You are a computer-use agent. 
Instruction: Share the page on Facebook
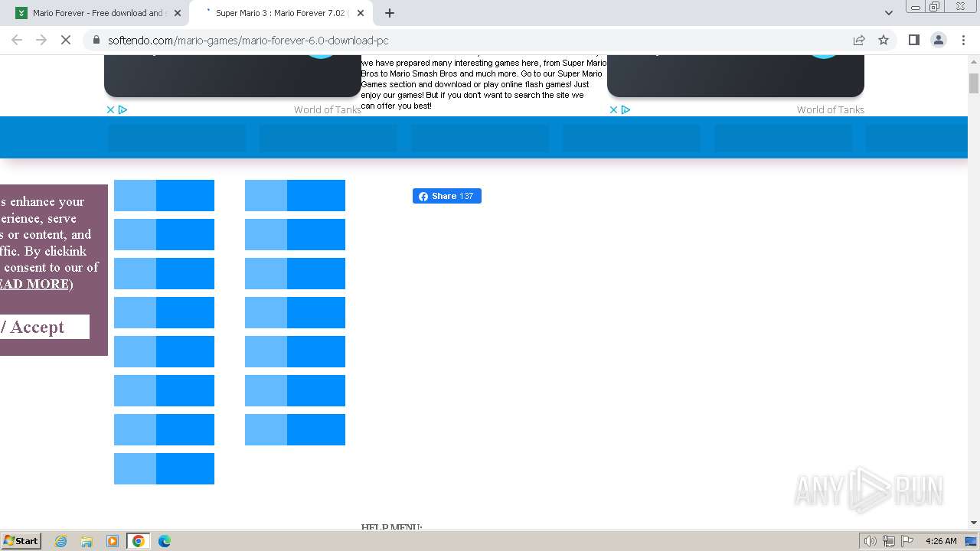[447, 196]
